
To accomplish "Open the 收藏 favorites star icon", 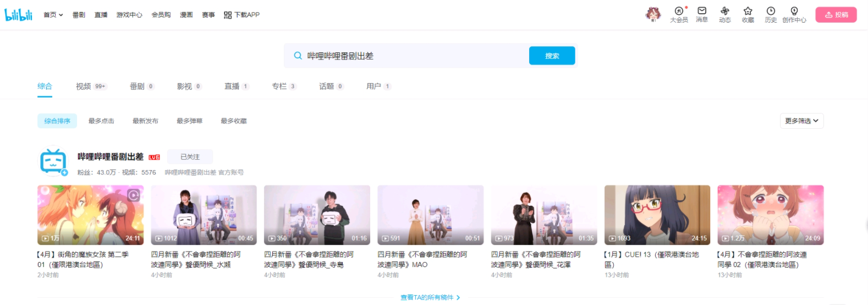I will [748, 11].
